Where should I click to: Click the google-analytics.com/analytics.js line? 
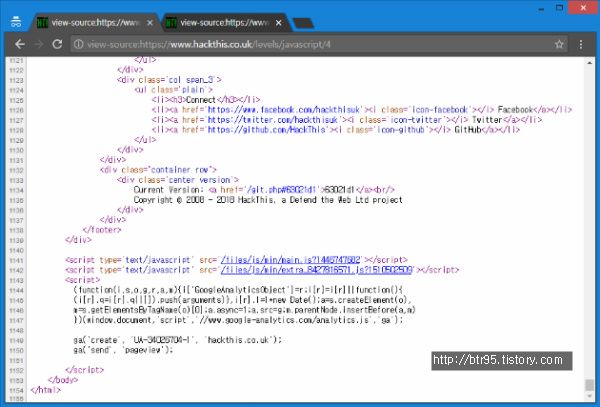[238, 320]
